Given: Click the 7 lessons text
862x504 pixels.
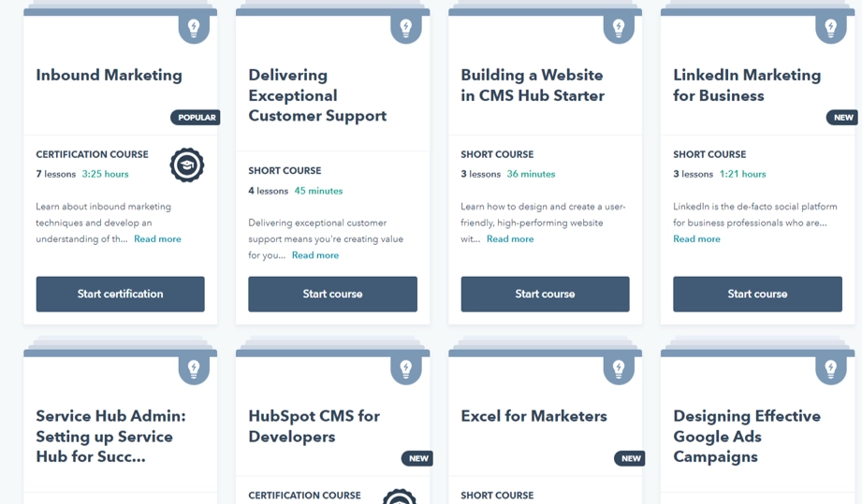Looking at the screenshot, I should coord(56,174).
